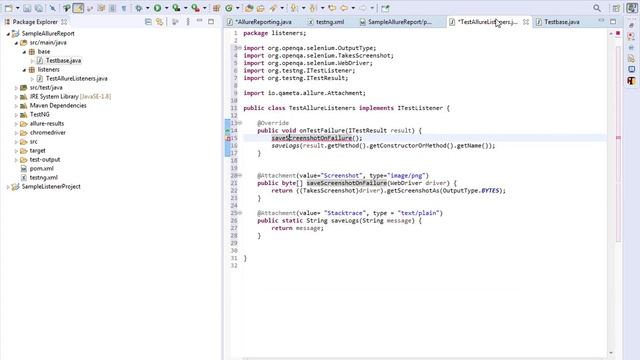Toggle Block Selection mode icon
The width and height of the screenshot is (640, 360).
point(112,8)
